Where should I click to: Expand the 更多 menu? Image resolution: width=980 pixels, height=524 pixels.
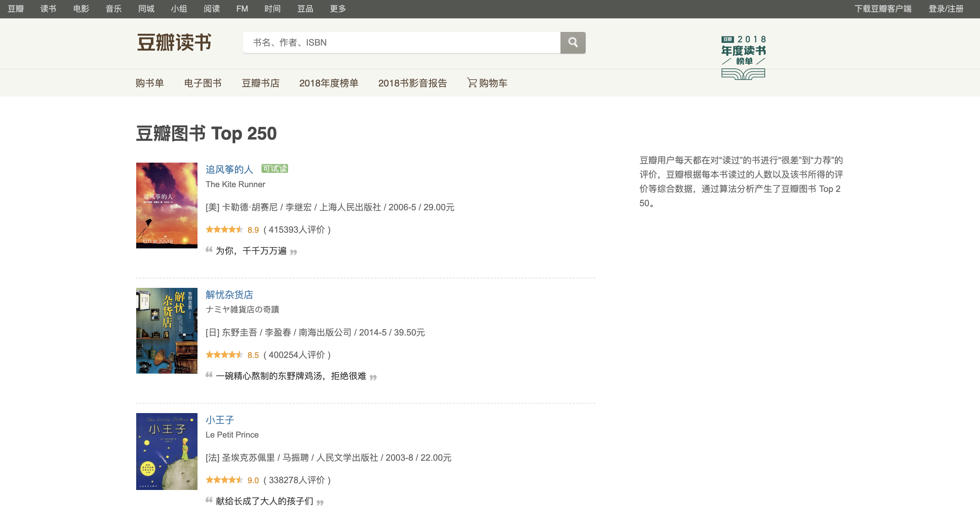(338, 9)
